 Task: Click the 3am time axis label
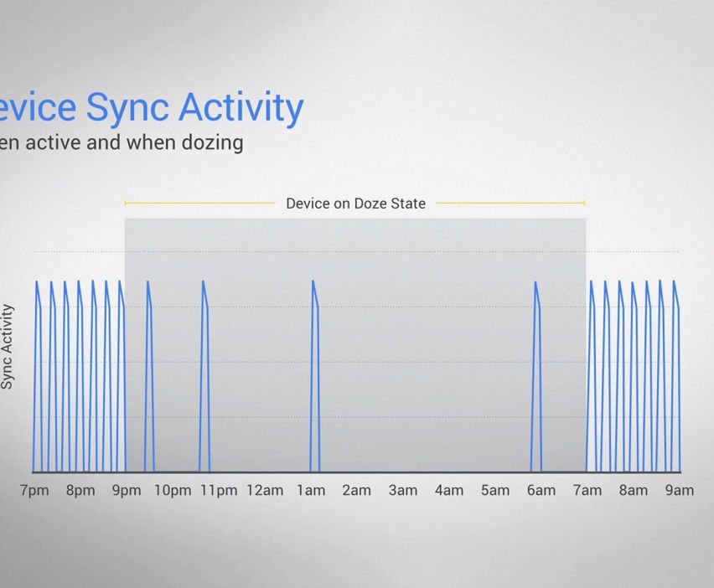pyautogui.click(x=403, y=490)
